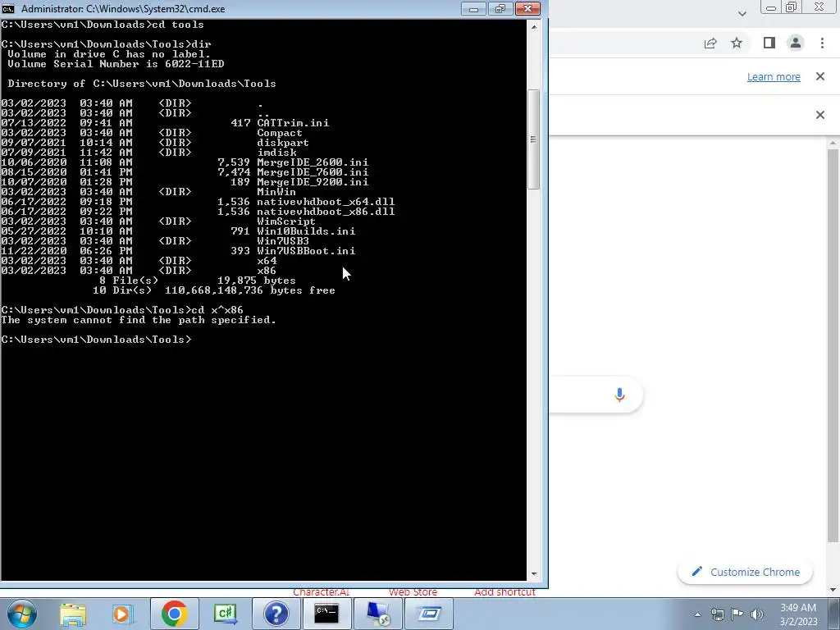Click nativevhdboot_x86.dll in listing
840x630 pixels.
pyautogui.click(x=326, y=212)
